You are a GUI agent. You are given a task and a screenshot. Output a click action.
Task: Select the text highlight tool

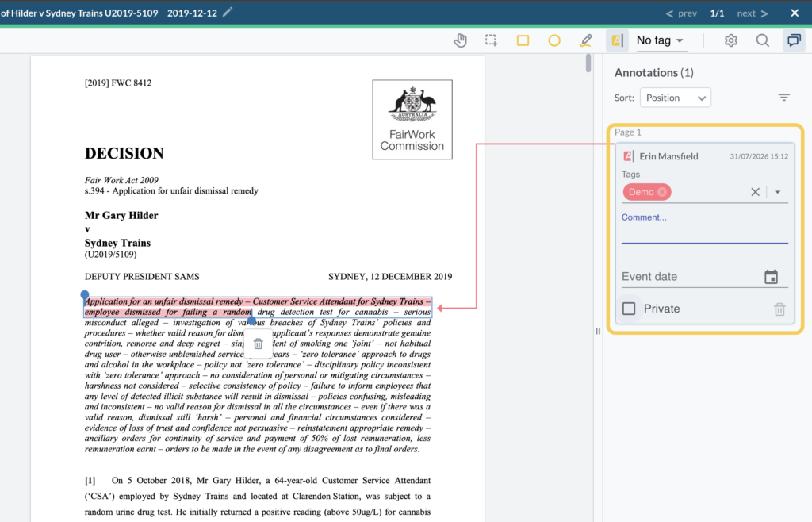(x=617, y=40)
